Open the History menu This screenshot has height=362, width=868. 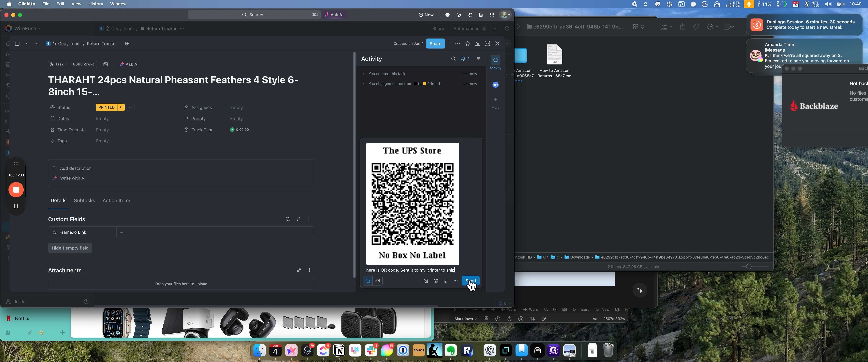tap(95, 4)
